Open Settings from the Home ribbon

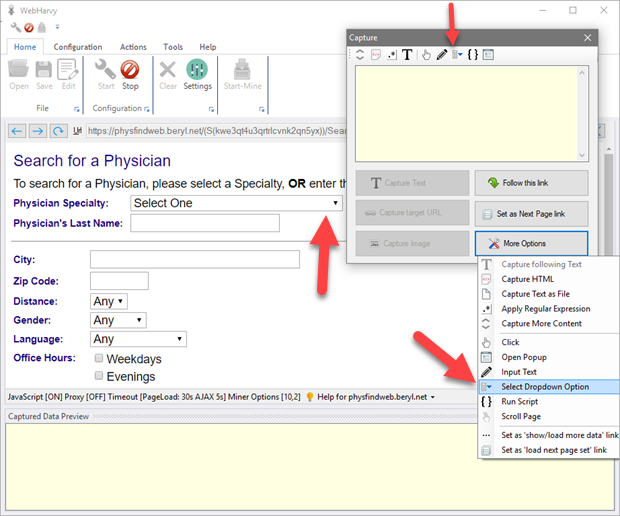pos(197,74)
